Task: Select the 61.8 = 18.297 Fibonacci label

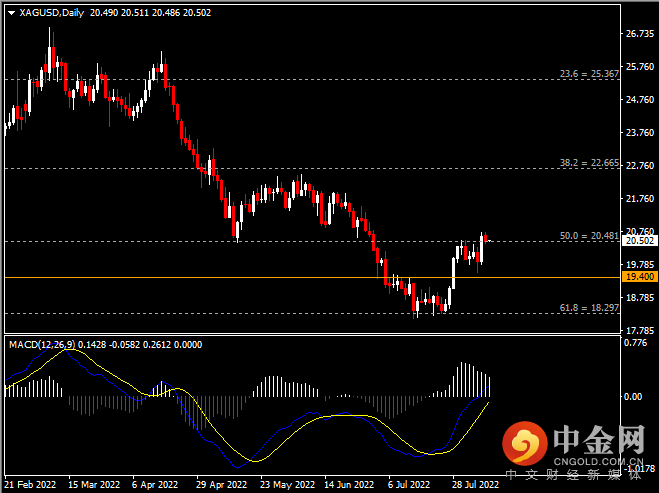Action: coord(589,308)
